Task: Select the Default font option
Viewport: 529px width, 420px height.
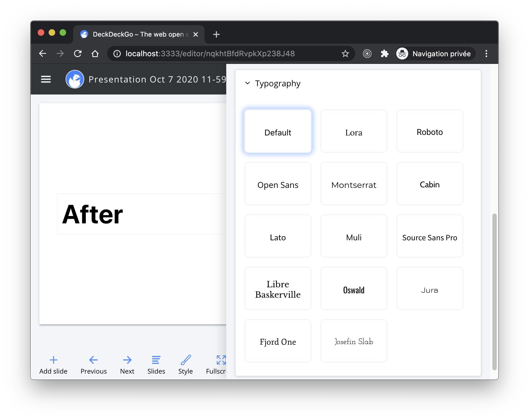Action: (x=278, y=131)
